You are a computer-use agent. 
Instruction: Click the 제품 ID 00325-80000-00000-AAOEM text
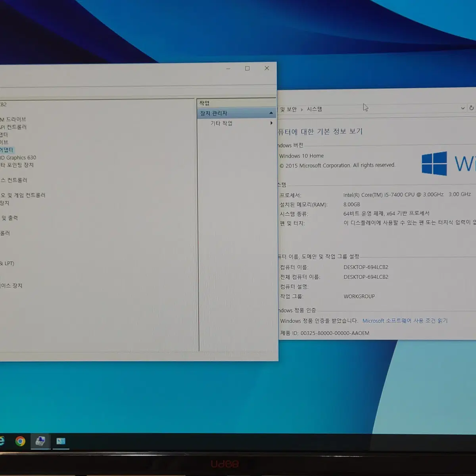click(x=325, y=333)
